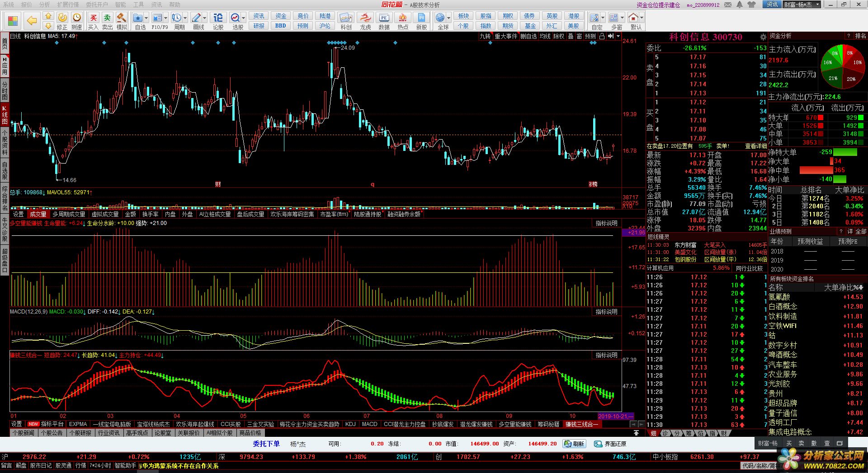Open the 龙虎 dragon-tiger list icon

365,18
